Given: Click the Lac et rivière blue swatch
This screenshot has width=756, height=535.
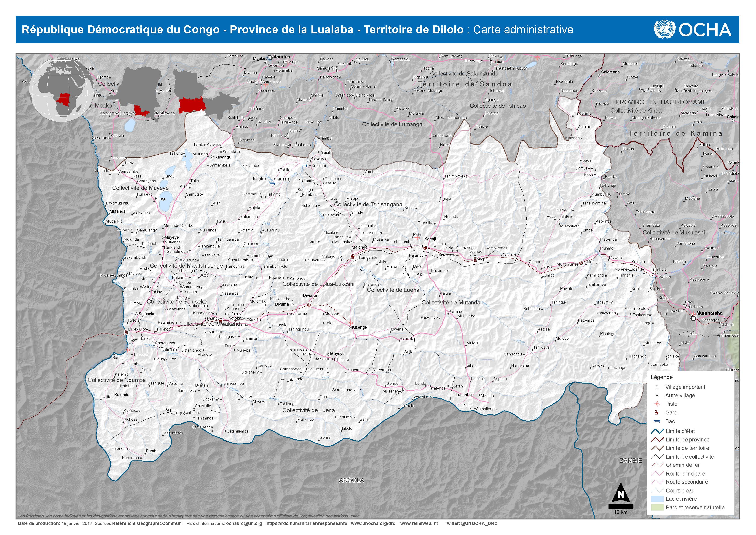Looking at the screenshot, I should [x=657, y=499].
